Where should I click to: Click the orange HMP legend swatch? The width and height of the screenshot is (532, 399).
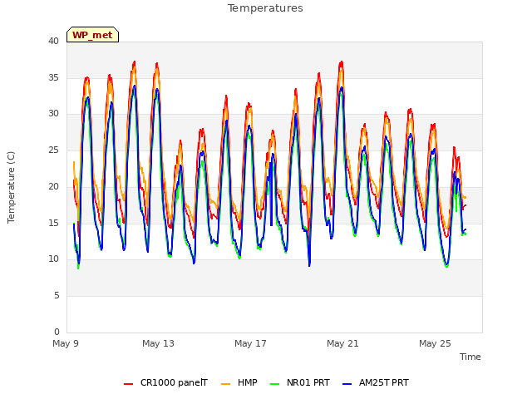click(225, 384)
